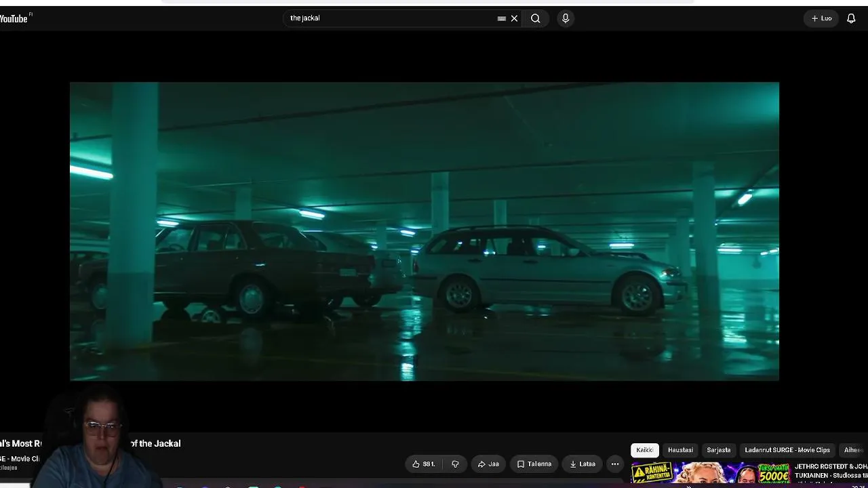868x488 pixels.
Task: Save the video with Tallenna
Action: pos(534,464)
